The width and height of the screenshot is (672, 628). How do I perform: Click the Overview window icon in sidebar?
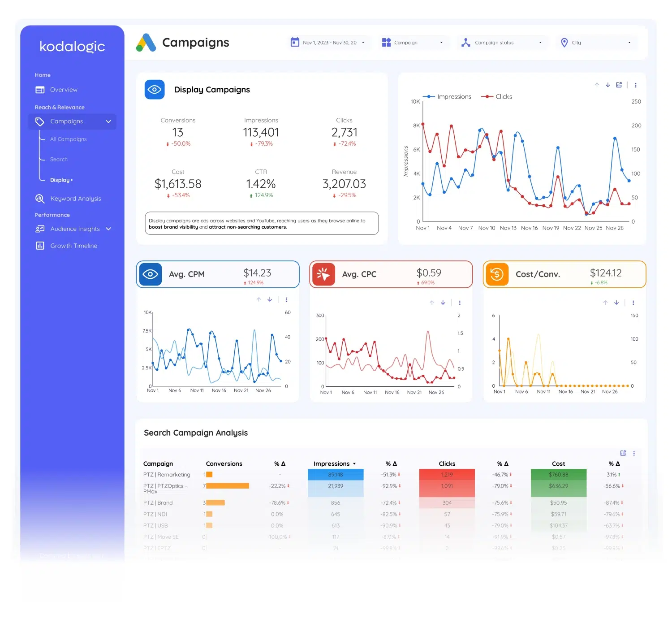pos(40,90)
